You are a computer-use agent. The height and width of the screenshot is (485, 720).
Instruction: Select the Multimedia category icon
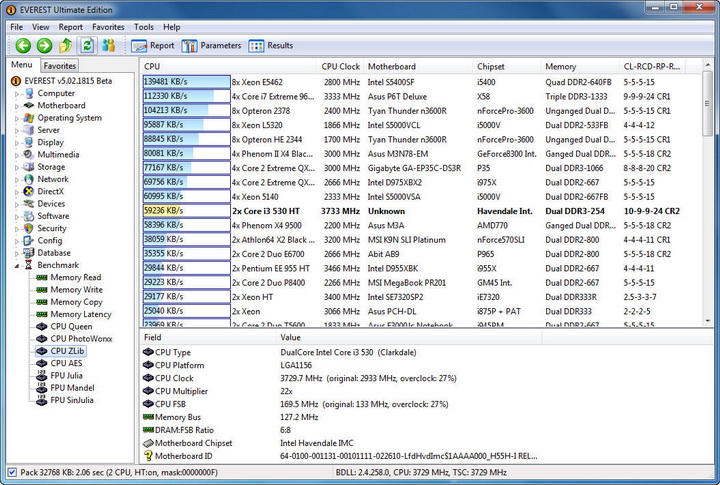[29, 154]
